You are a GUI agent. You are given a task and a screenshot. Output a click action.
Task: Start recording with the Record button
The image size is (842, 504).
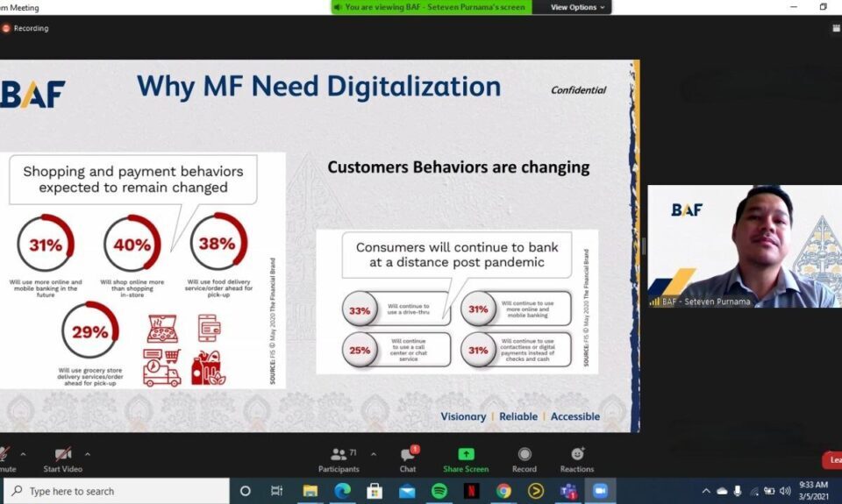[524, 458]
